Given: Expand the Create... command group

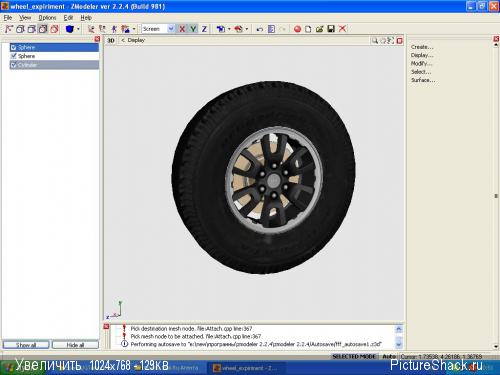Looking at the screenshot, I should 422,47.
